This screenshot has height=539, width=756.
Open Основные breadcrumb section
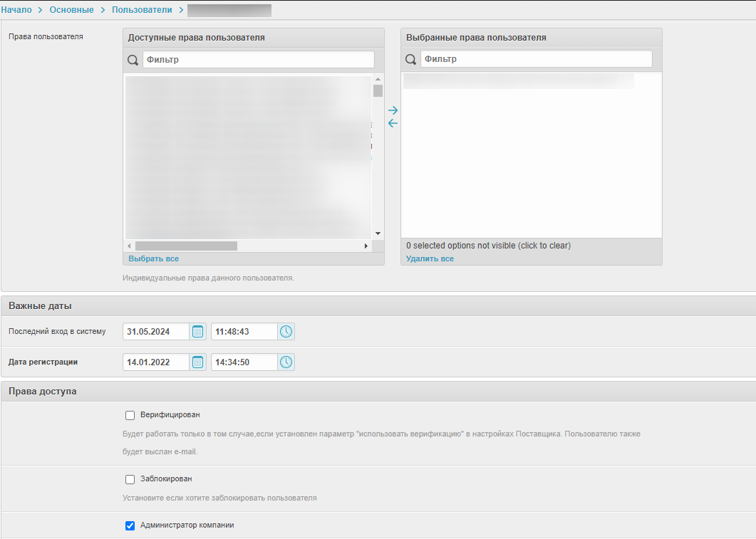(x=71, y=10)
